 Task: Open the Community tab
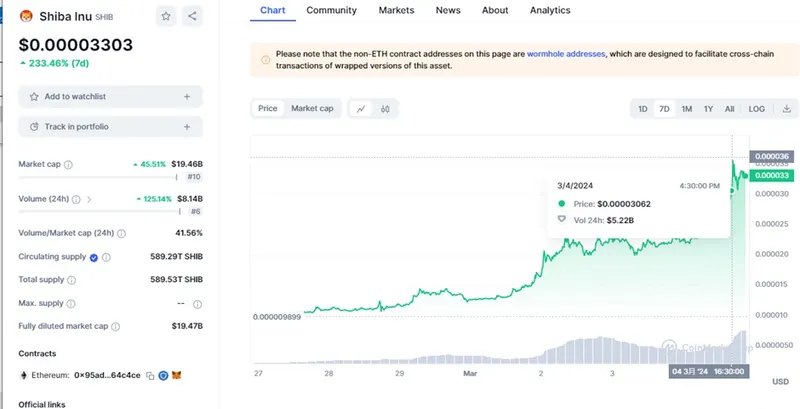[331, 10]
